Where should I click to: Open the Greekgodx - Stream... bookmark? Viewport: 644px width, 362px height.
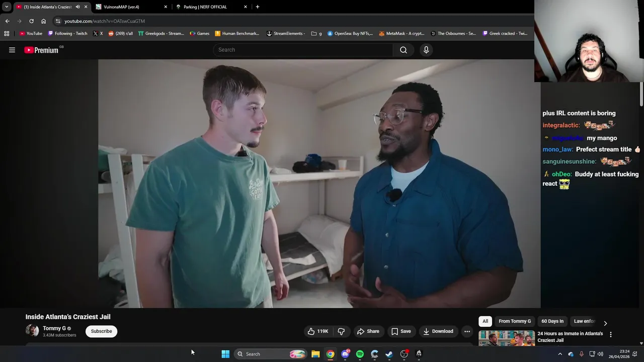tap(161, 34)
